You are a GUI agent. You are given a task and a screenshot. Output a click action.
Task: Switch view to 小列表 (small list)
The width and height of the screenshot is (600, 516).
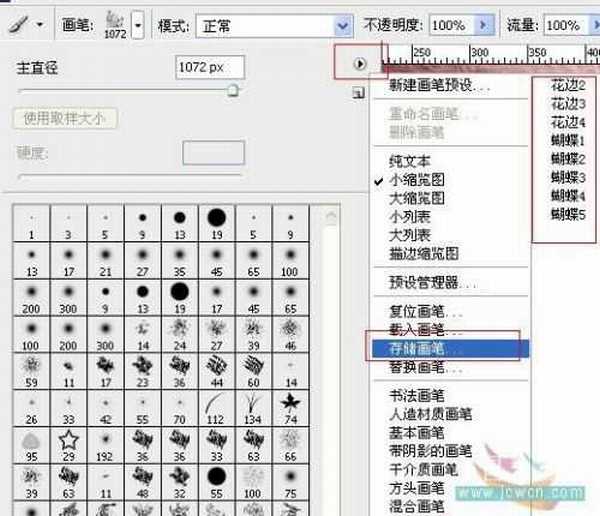[x=409, y=217]
